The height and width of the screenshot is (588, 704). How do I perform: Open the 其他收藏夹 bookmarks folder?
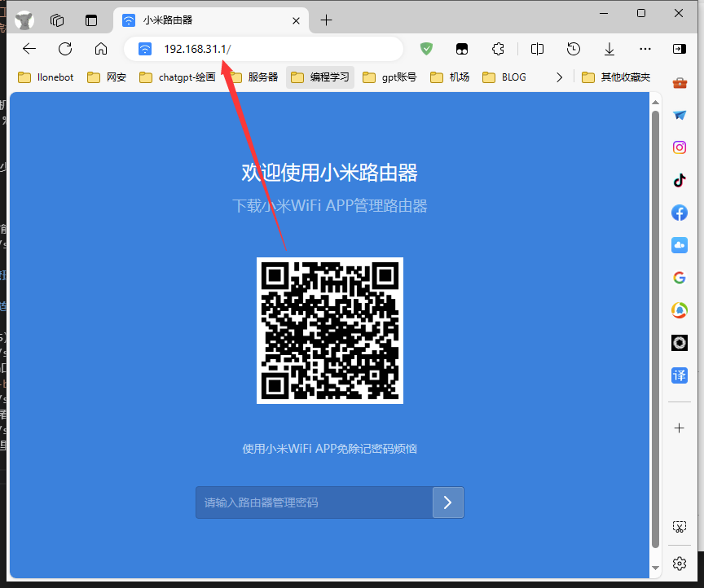pyautogui.click(x=617, y=77)
